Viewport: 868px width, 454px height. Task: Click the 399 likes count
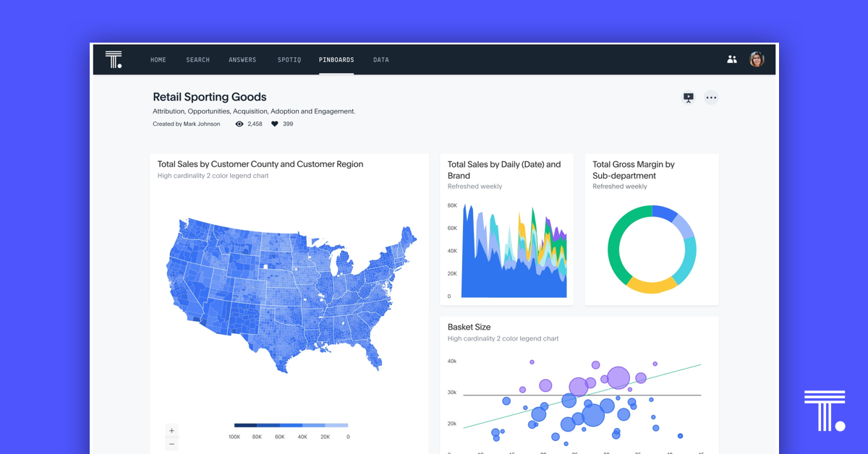click(285, 124)
